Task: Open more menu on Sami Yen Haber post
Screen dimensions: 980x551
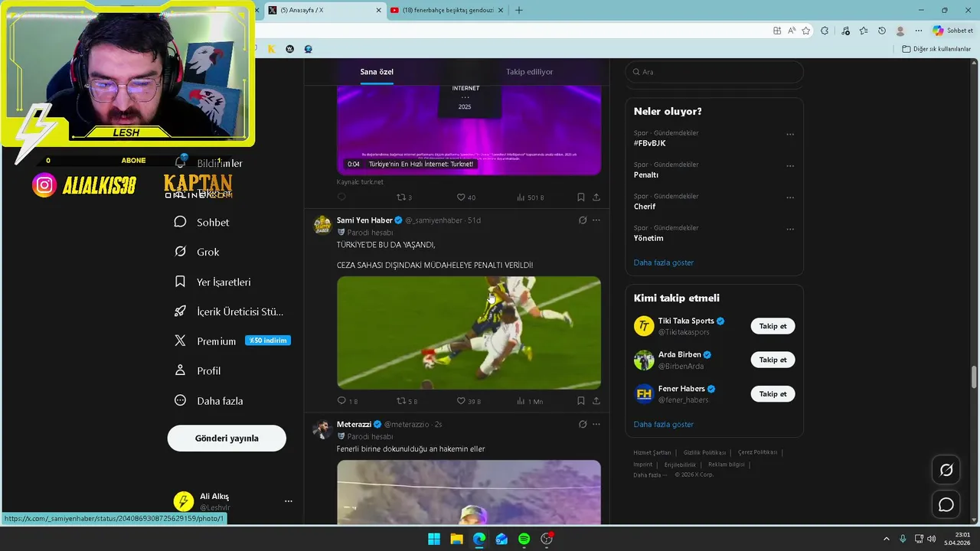Action: coord(596,220)
